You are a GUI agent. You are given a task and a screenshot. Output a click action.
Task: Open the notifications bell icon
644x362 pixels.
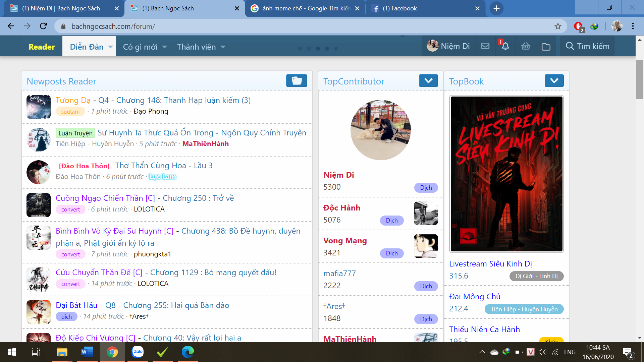pos(505,46)
